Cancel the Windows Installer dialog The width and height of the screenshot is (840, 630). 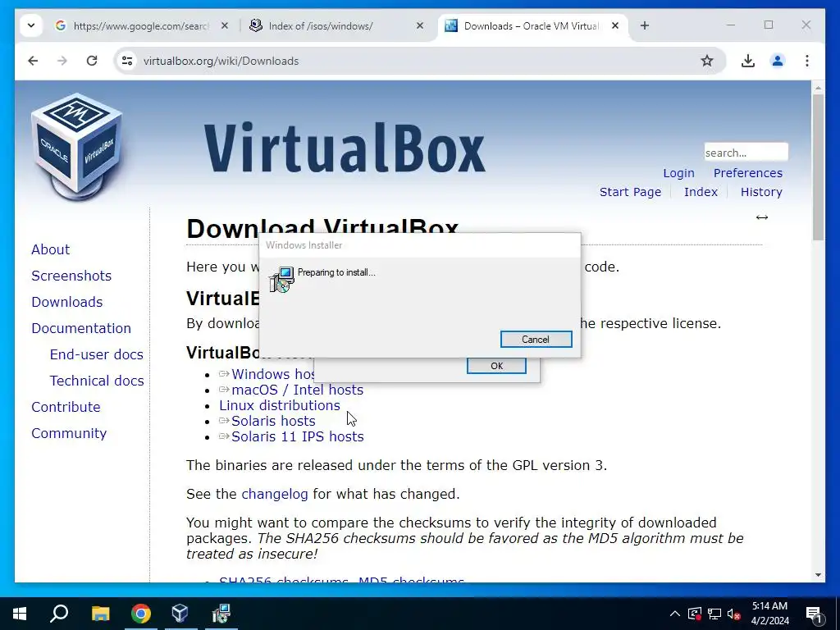pos(536,339)
